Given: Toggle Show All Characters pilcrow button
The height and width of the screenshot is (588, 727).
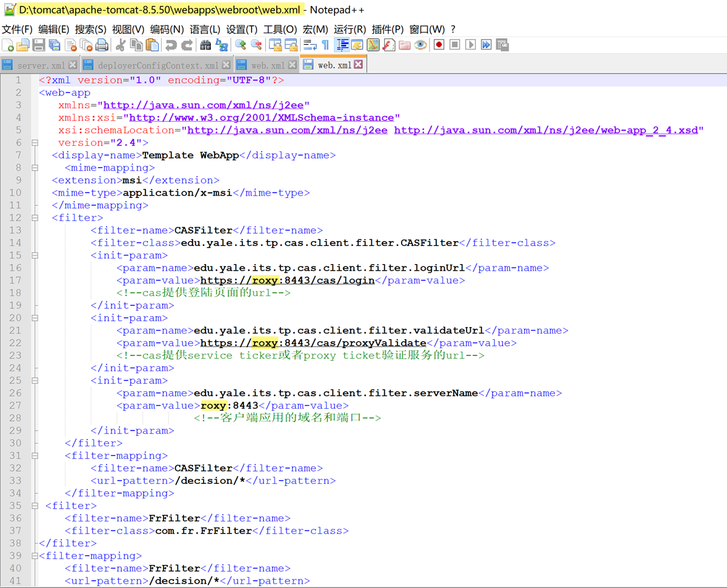Looking at the screenshot, I should 325,45.
